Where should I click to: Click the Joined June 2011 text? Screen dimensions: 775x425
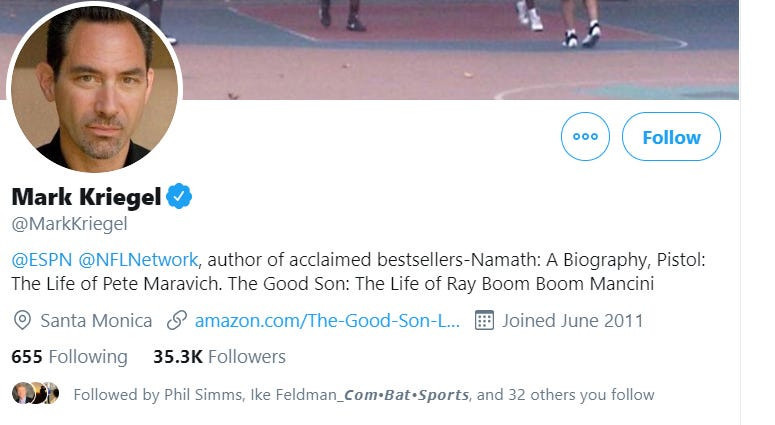573,321
